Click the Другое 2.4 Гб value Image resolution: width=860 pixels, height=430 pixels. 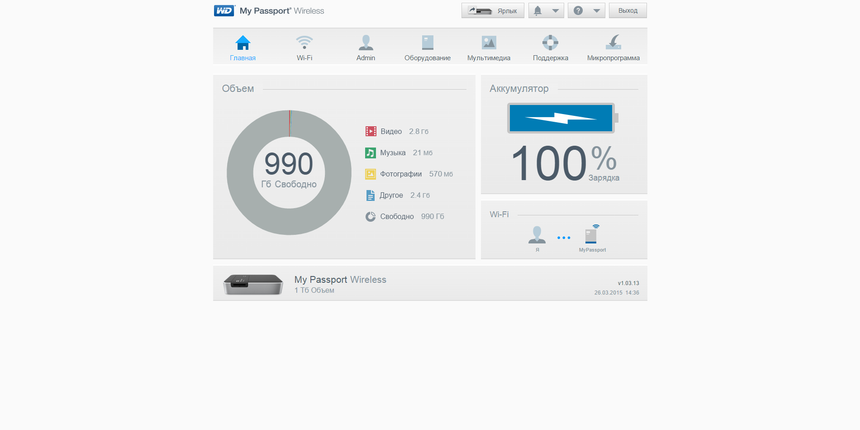(x=420, y=195)
